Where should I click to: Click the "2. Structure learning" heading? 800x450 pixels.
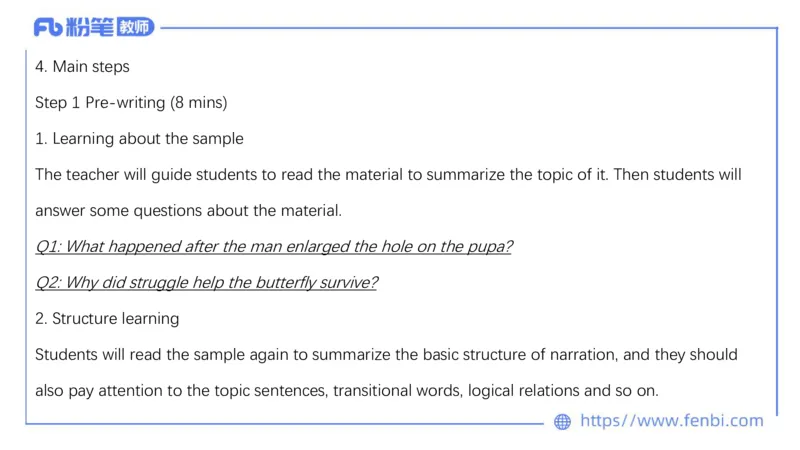pos(107,319)
